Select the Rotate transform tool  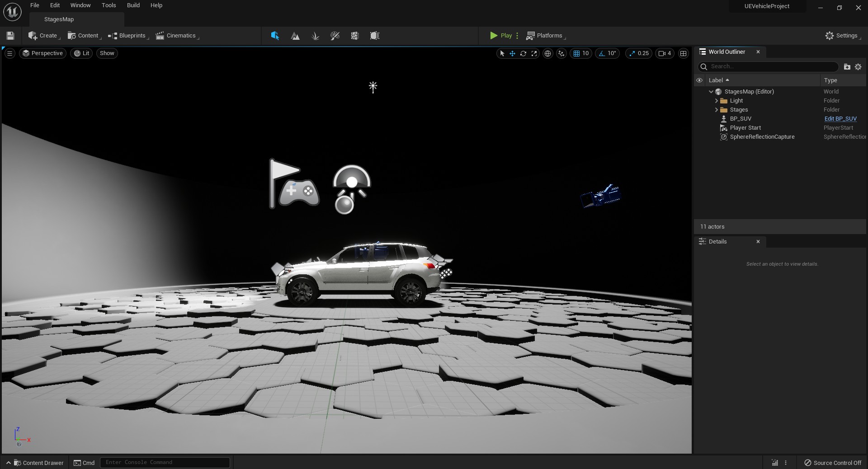(524, 53)
